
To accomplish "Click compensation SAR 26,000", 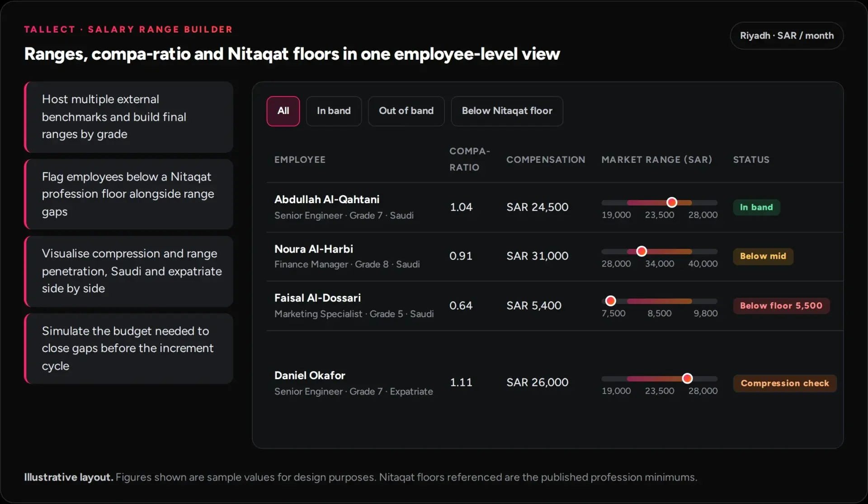I will point(537,382).
